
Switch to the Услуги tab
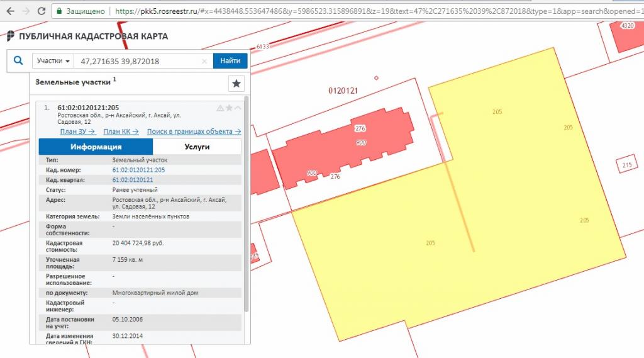tap(197, 147)
